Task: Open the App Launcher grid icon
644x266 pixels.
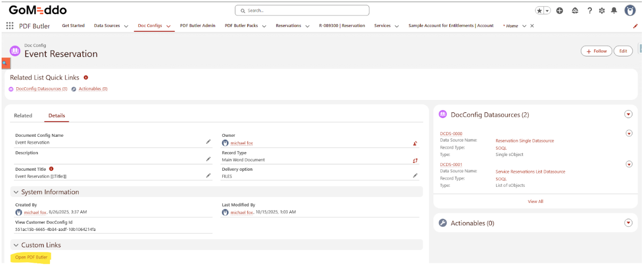Action: tap(10, 26)
